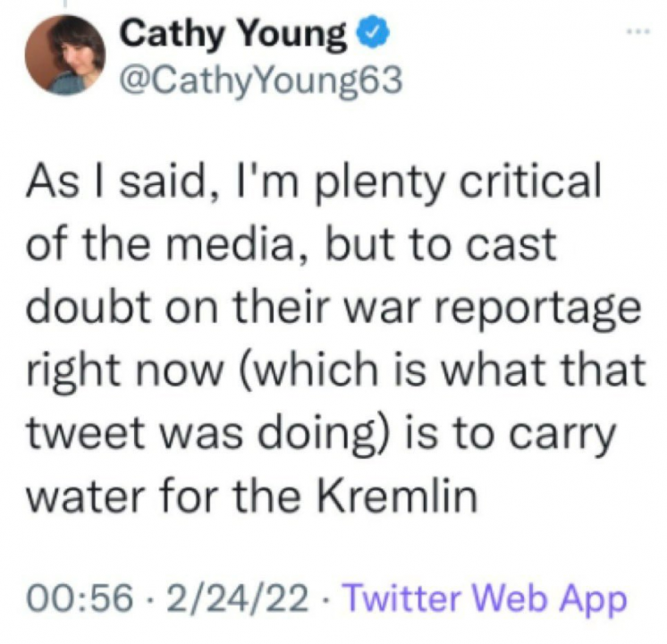
Task: Open Cathy Young's profile picture
Action: pos(65,55)
